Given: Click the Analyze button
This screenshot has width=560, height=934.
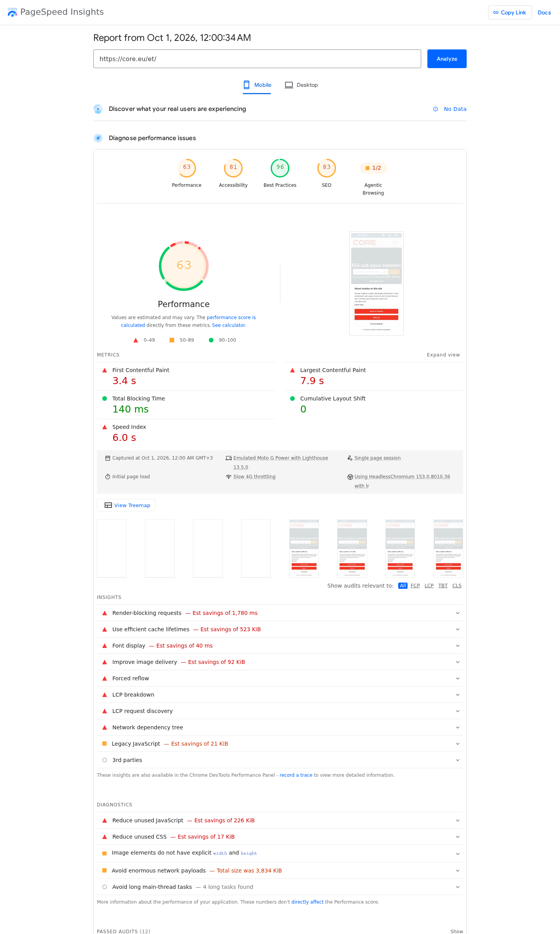Looking at the screenshot, I should pyautogui.click(x=447, y=59).
